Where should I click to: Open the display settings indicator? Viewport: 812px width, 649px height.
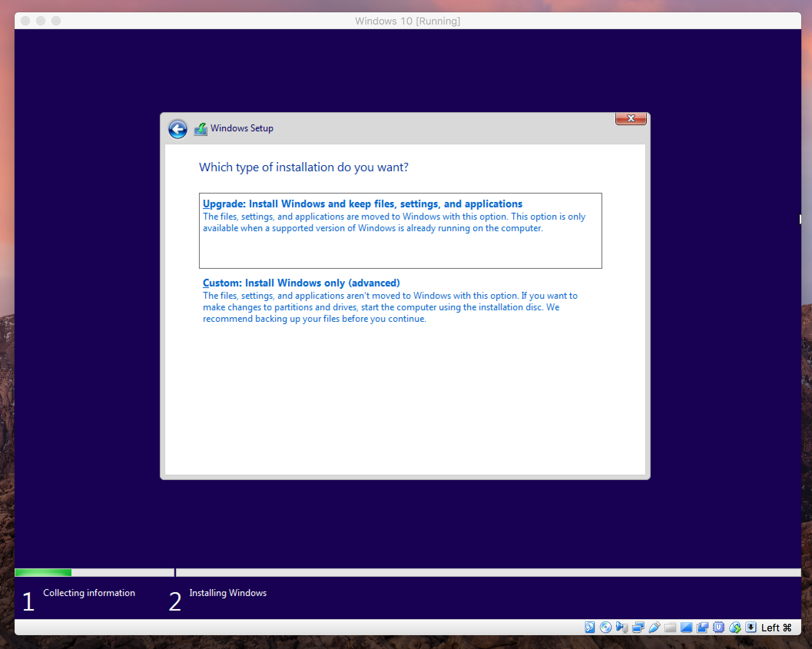686,627
